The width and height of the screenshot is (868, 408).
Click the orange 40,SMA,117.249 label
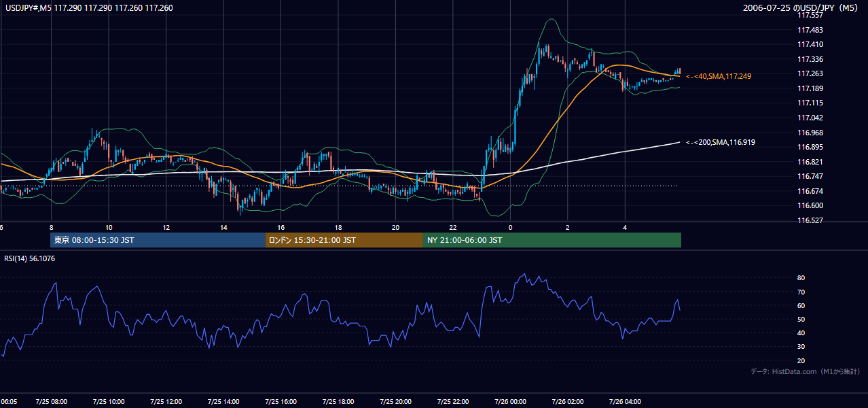click(719, 77)
